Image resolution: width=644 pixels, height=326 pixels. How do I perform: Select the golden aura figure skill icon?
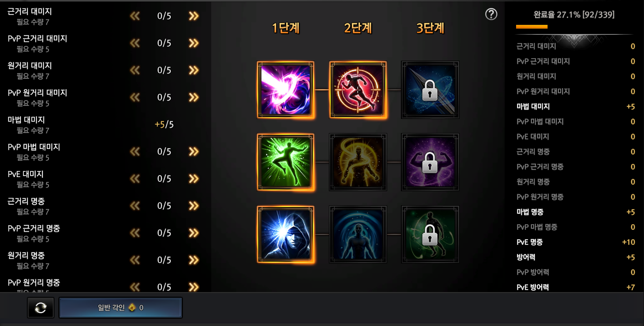(358, 162)
